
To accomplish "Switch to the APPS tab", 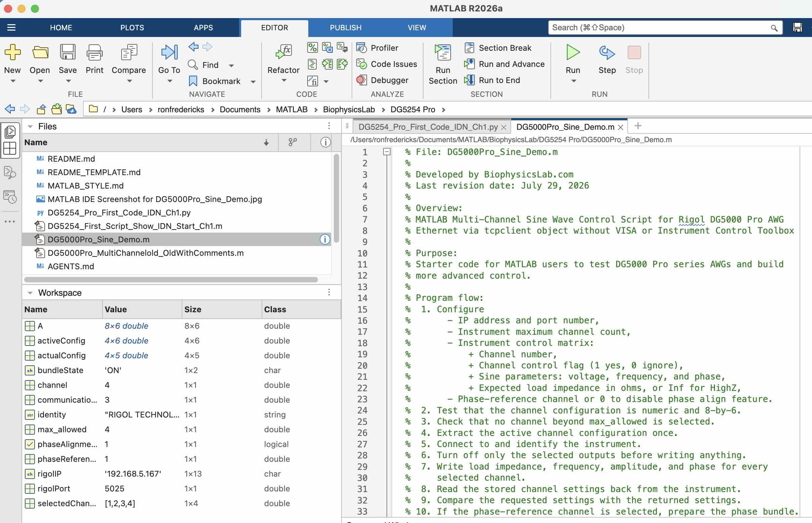I will click(x=203, y=28).
